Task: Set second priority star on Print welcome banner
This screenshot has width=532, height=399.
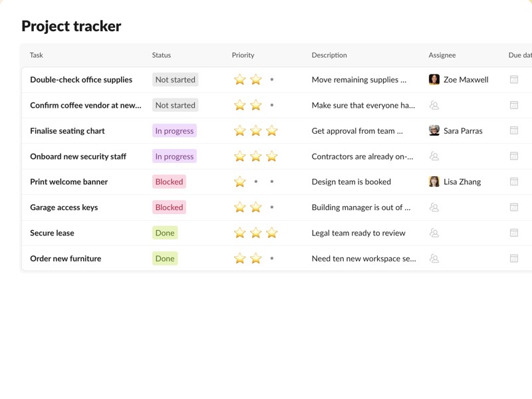Action: coord(256,182)
